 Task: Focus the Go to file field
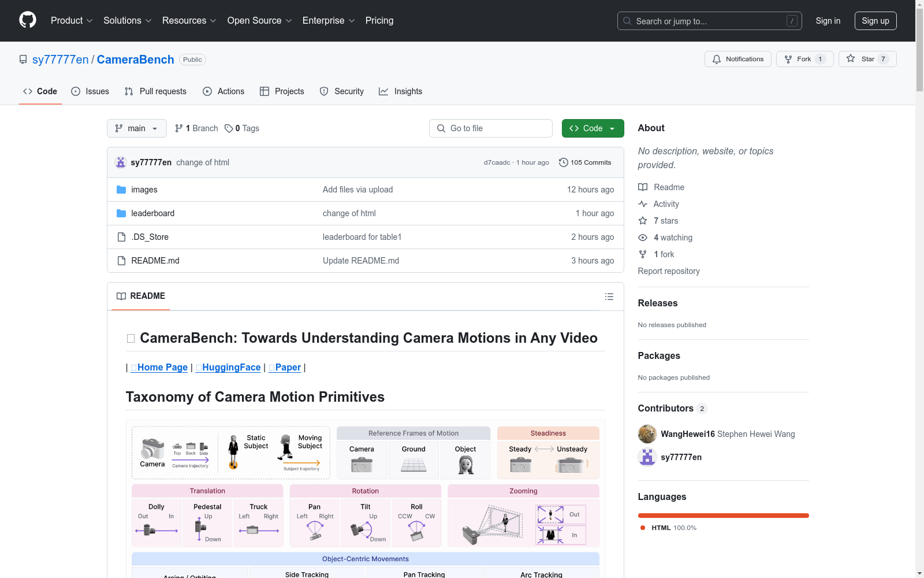491,128
